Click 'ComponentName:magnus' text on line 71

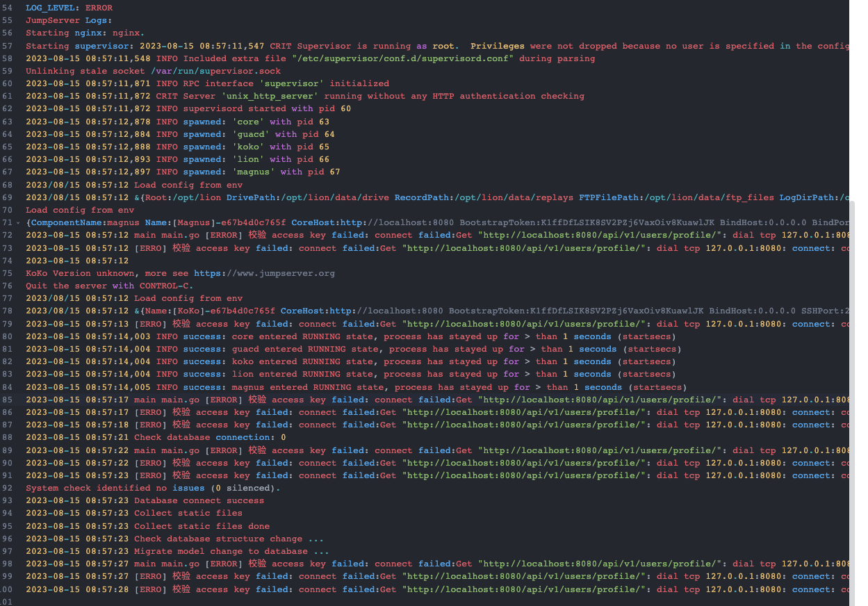click(83, 222)
